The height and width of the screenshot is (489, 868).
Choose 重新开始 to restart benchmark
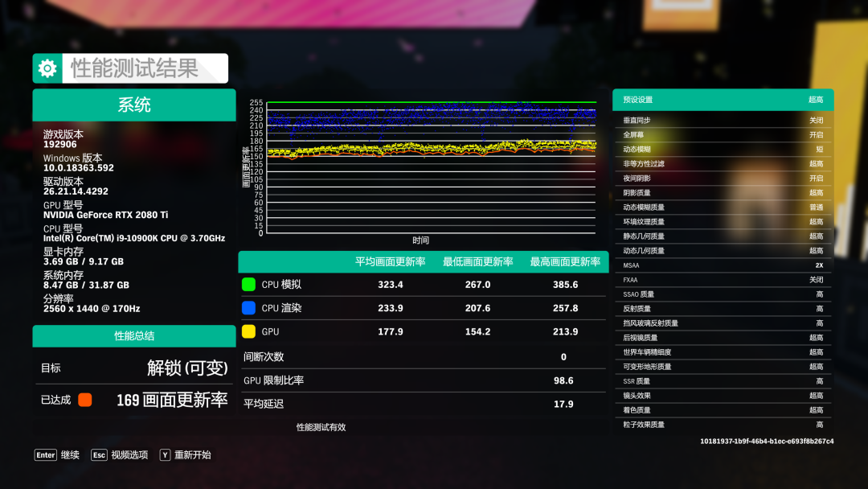coord(193,455)
